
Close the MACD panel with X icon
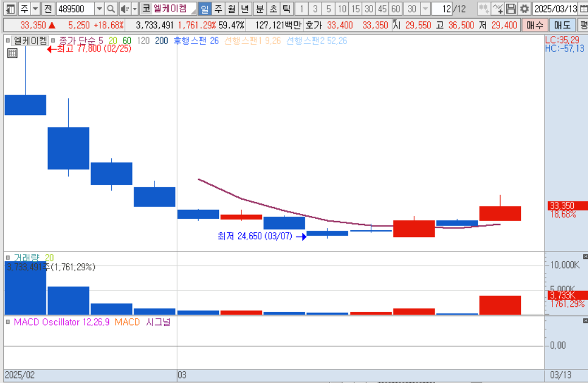[x=585, y=321]
